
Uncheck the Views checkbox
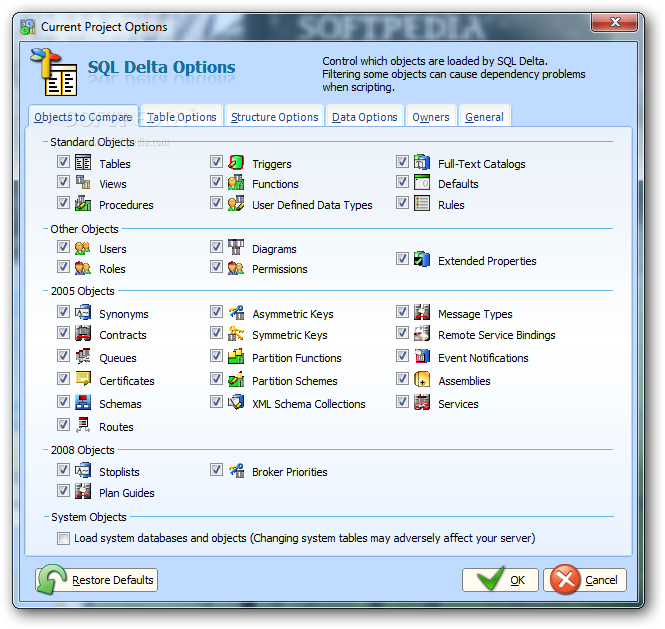[63, 182]
